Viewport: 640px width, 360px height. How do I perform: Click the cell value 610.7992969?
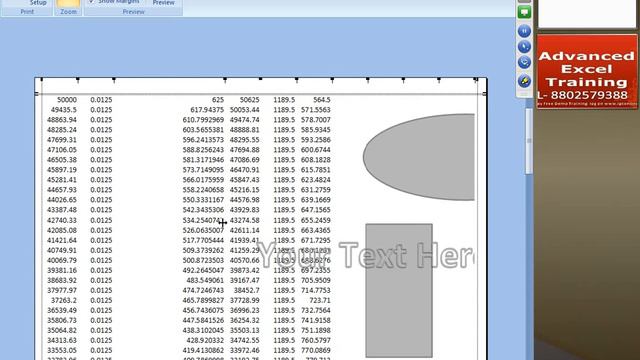(x=203, y=120)
